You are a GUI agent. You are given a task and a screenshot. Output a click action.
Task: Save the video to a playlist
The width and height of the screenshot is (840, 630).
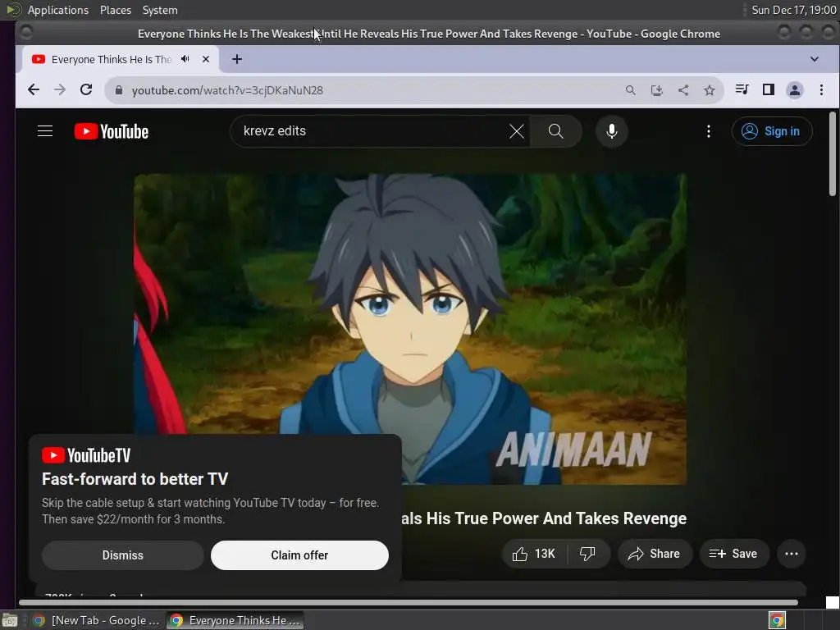[734, 554]
